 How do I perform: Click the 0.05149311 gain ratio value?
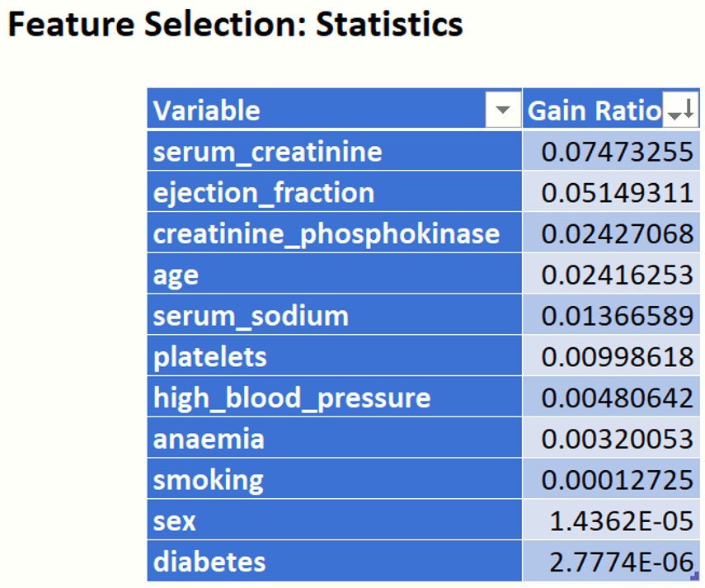tap(617, 193)
